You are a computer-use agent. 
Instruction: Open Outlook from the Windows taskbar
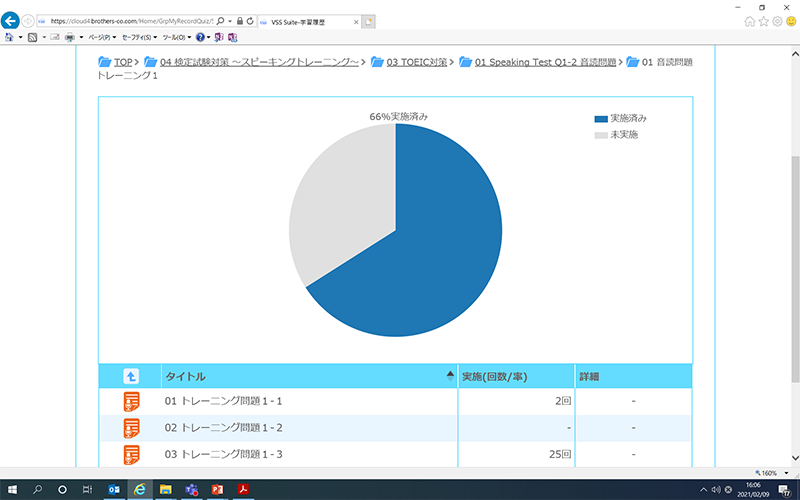[113, 489]
